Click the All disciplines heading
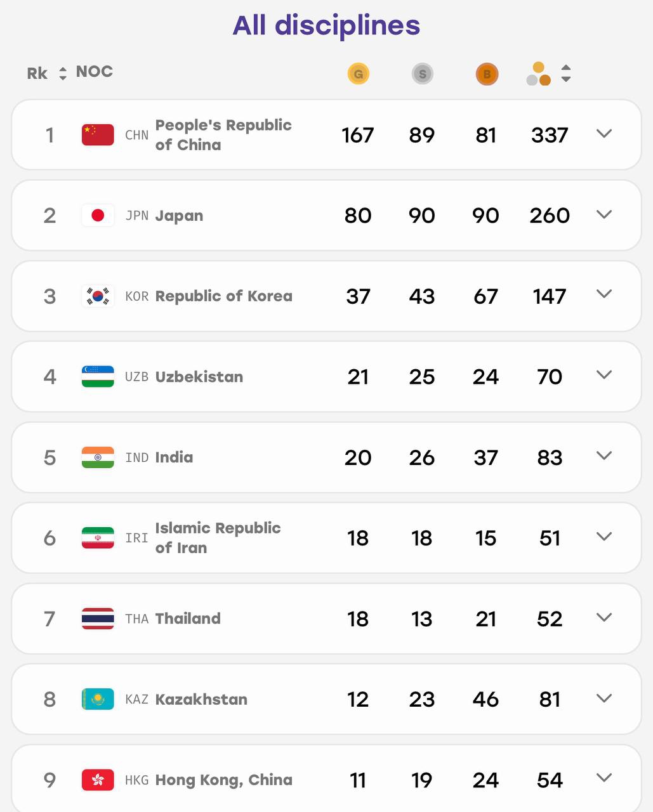Viewport: 653px width, 812px height. tap(326, 25)
